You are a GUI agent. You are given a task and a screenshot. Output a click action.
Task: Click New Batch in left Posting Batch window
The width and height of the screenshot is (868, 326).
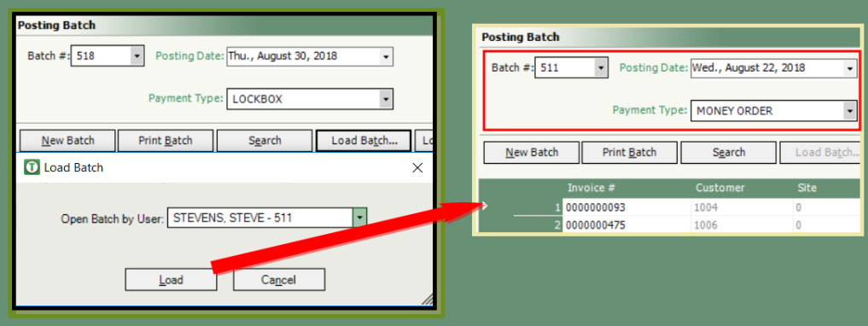pos(68,141)
